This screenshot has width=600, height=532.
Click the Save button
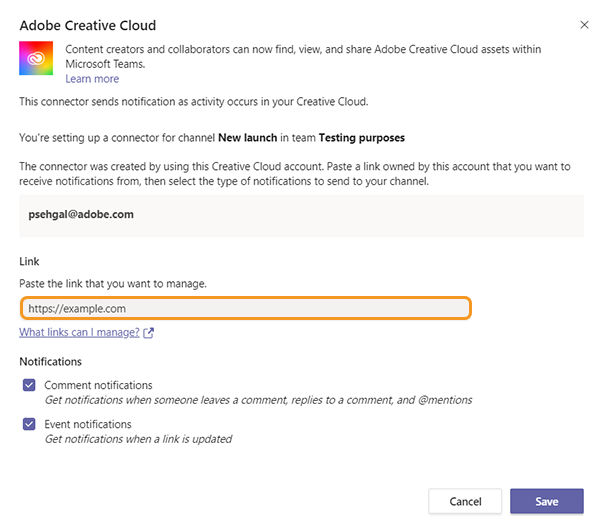547,501
